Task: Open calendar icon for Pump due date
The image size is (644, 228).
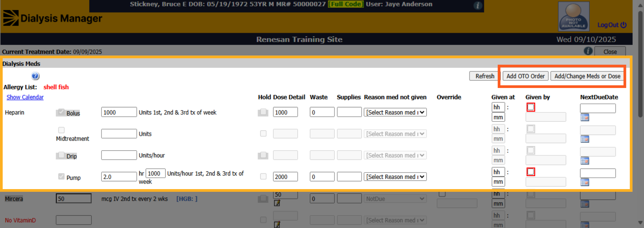Action: coord(585,182)
